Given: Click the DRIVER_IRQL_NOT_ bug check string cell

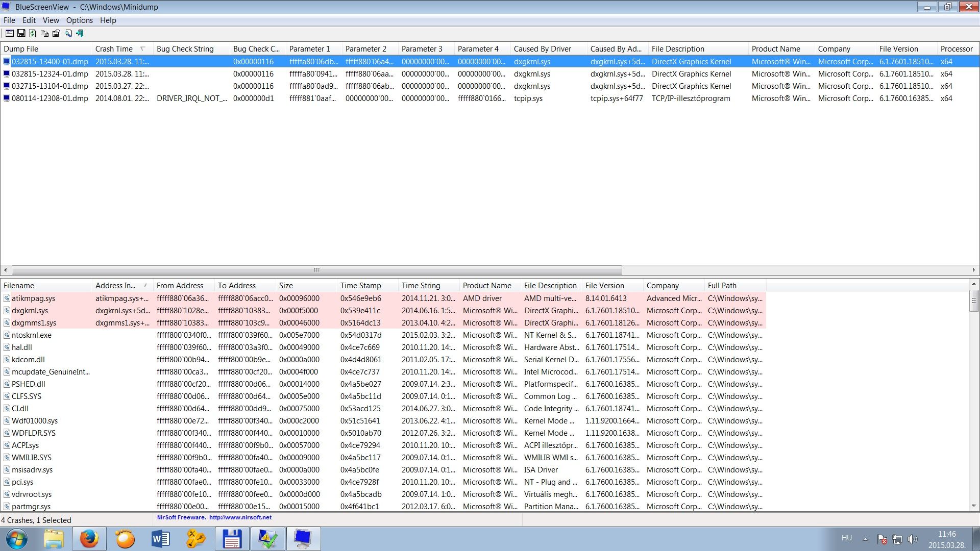Looking at the screenshot, I should (x=192, y=98).
